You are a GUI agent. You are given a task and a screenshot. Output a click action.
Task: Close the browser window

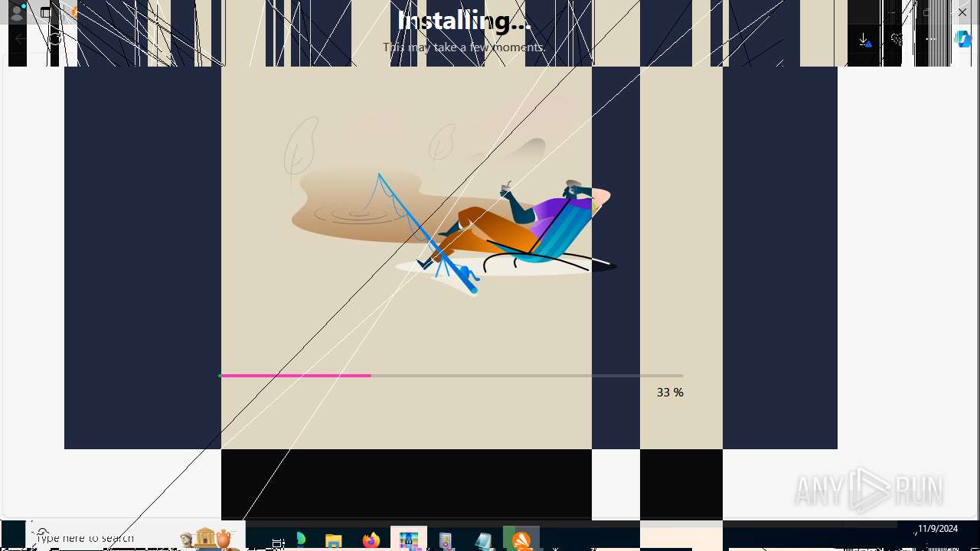[x=962, y=12]
